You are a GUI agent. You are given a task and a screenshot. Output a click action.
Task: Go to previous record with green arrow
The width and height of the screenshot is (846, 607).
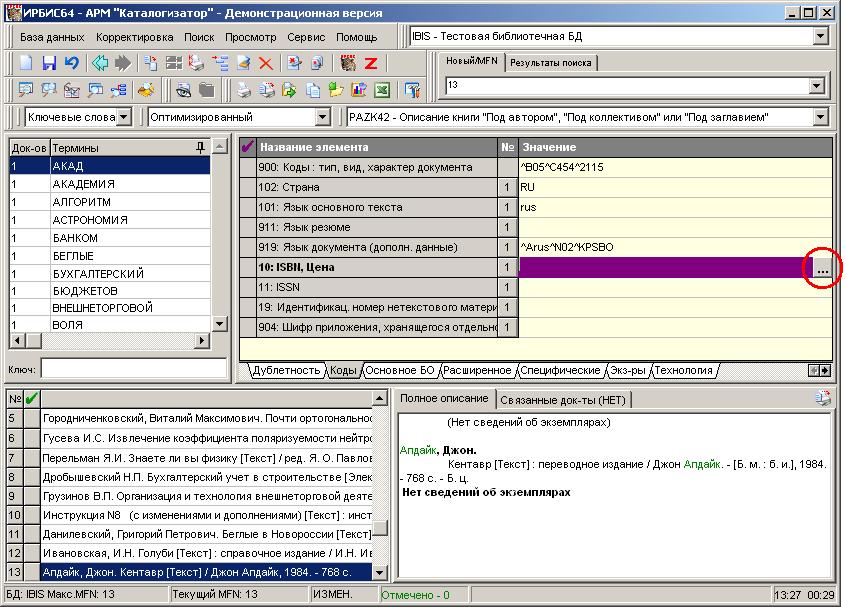(100, 63)
